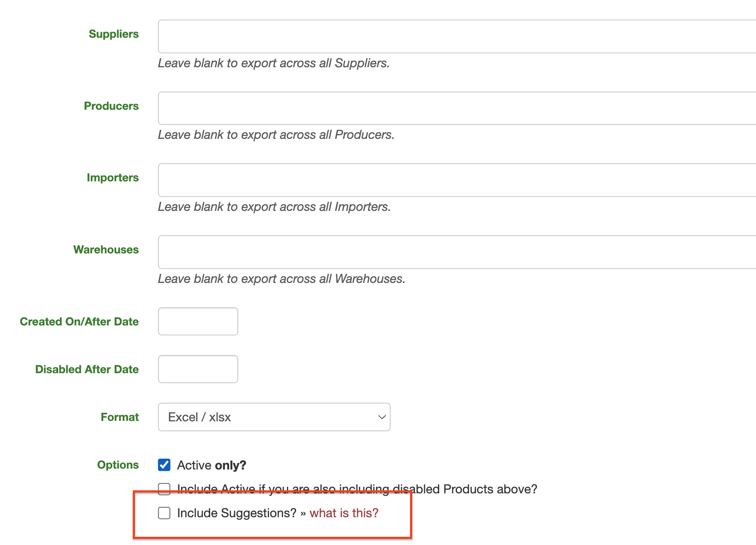Image resolution: width=756 pixels, height=545 pixels.
Task: Click the Suppliers input field
Action: 457,36
